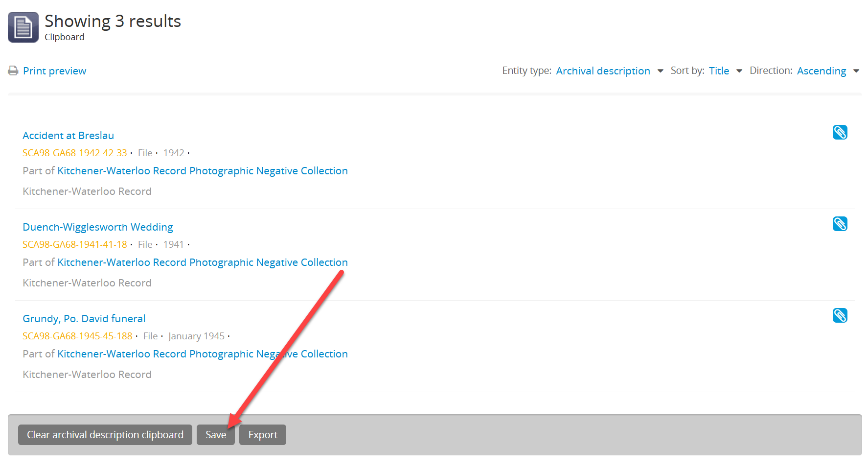Open collection link under Grundy funeral
This screenshot has width=868, height=473.
click(203, 354)
